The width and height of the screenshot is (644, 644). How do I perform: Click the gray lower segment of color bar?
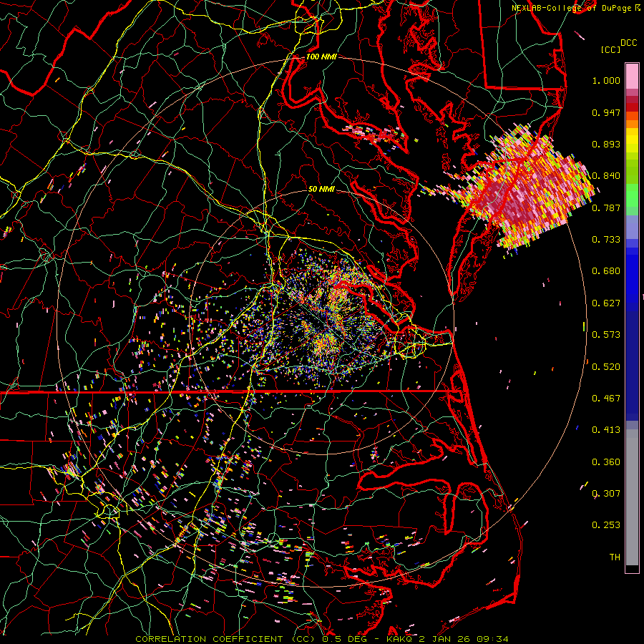click(632, 497)
